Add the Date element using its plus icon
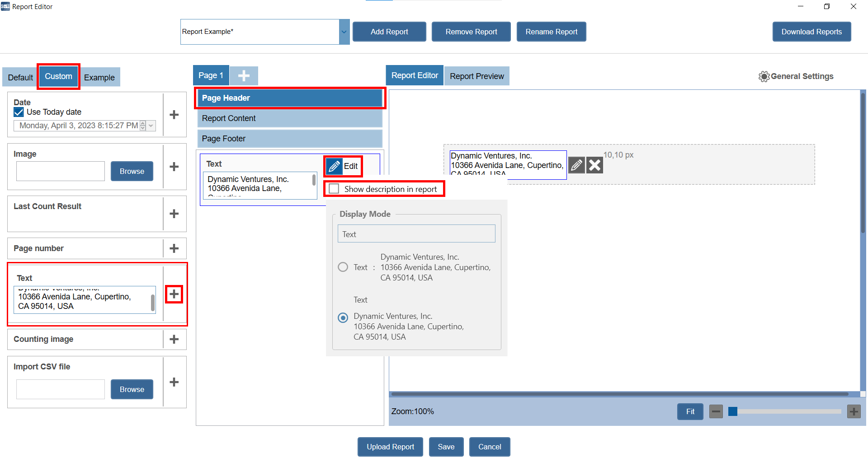 click(174, 115)
